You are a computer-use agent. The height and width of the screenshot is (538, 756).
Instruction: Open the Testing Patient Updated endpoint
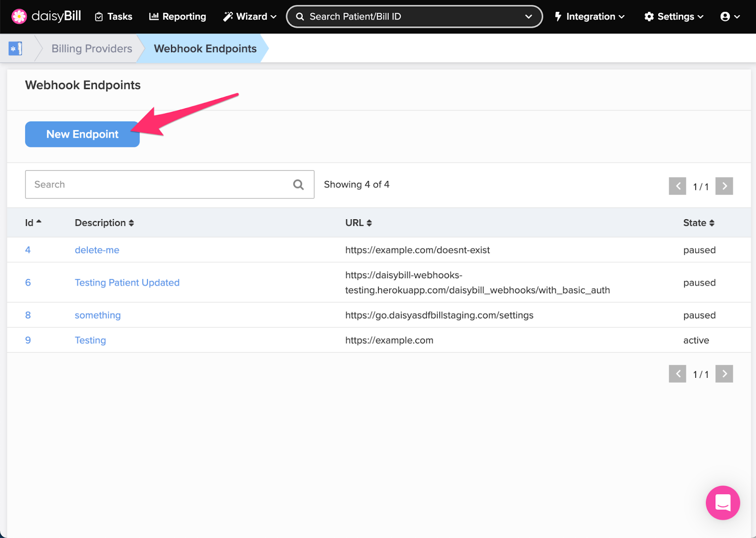[x=127, y=282]
